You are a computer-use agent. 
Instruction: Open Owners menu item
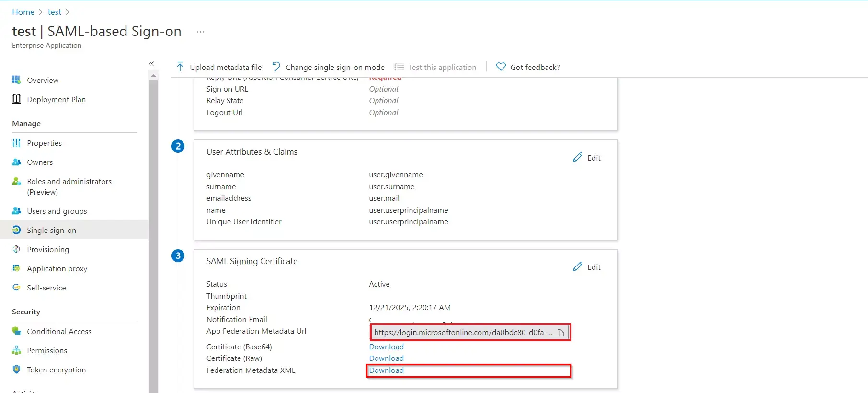[40, 162]
